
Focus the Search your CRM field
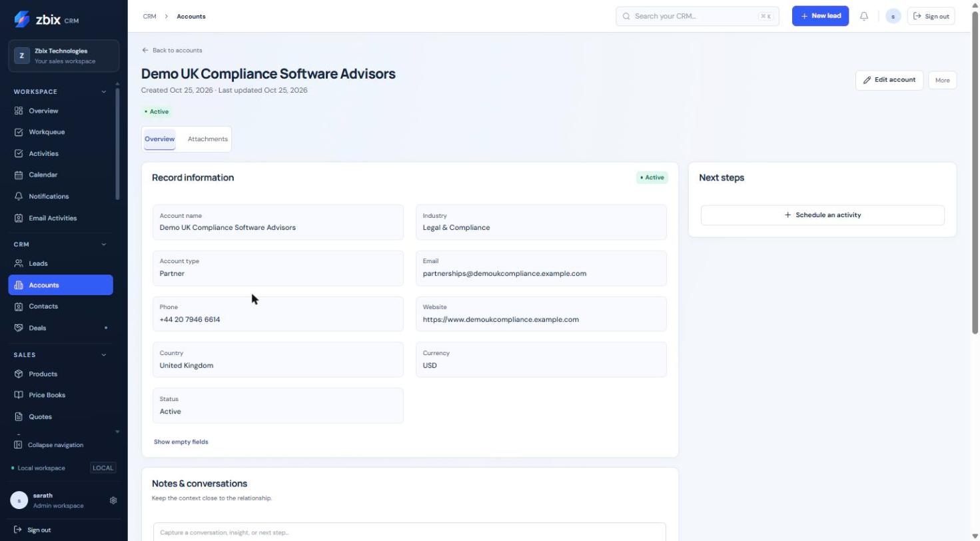click(698, 16)
